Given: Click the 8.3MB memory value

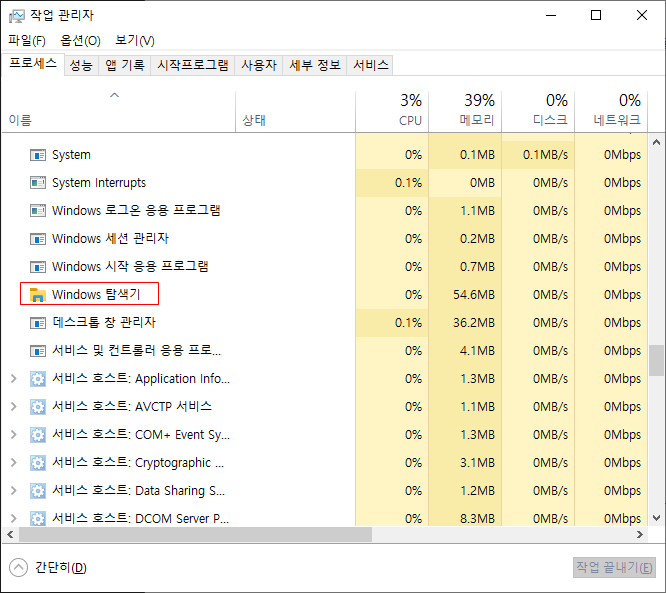Looking at the screenshot, I should 477,519.
